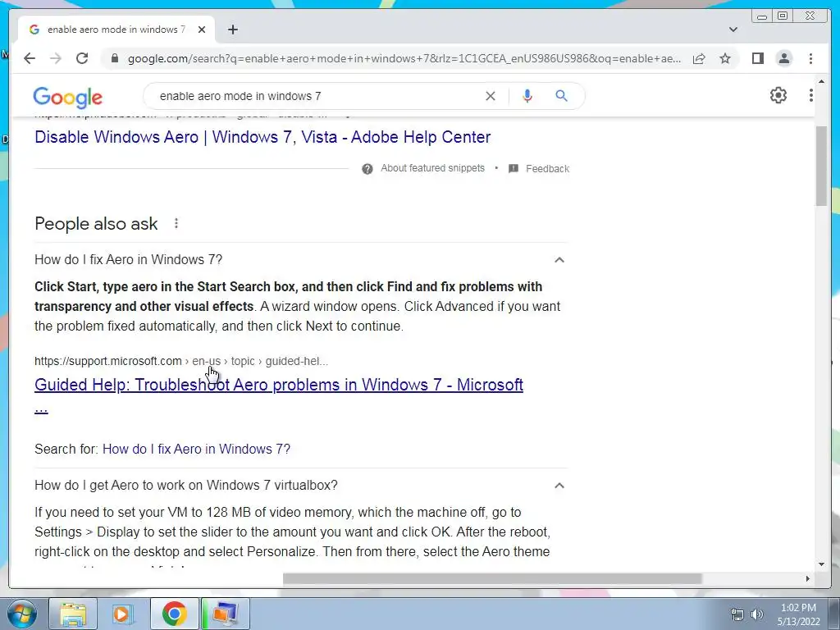Viewport: 840px width, 630px height.
Task: Open the Personalization taskbar window
Action: 226,614
